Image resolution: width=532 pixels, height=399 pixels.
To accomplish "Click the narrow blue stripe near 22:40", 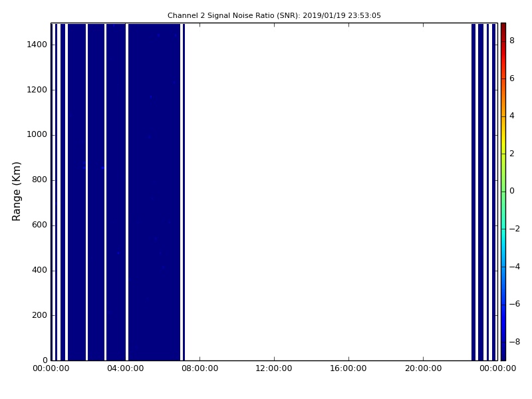I will pyautogui.click(x=473, y=192).
